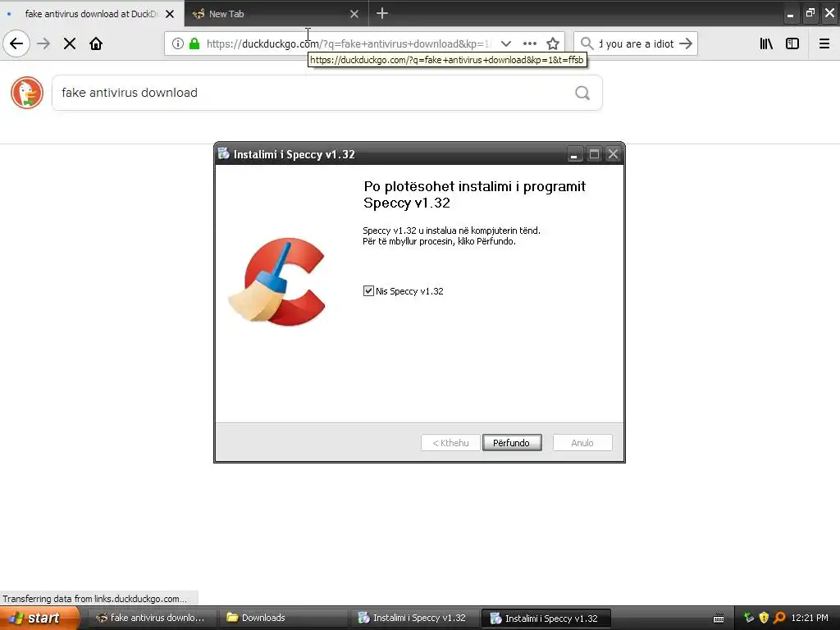840x630 pixels.
Task: Click the Përfundo button
Action: pyautogui.click(x=512, y=442)
